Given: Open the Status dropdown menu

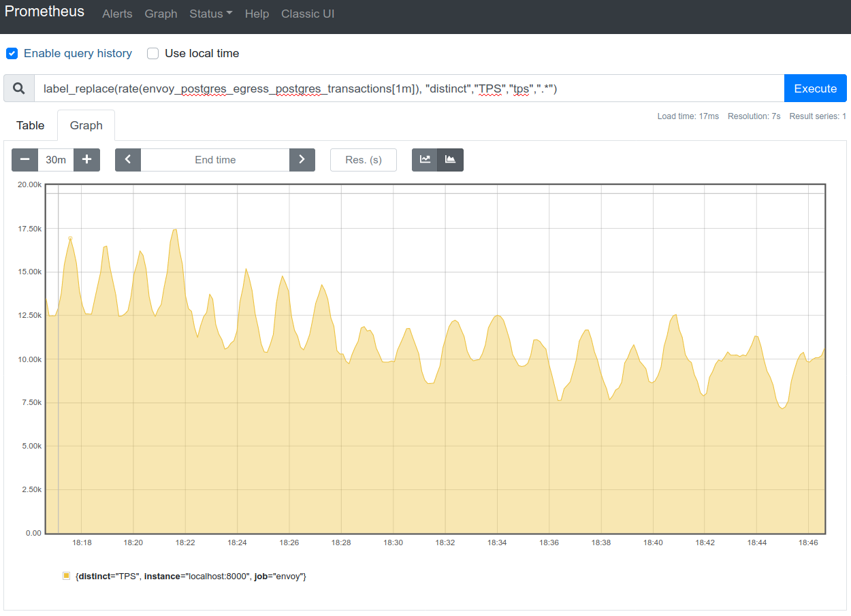Looking at the screenshot, I should pyautogui.click(x=211, y=14).
